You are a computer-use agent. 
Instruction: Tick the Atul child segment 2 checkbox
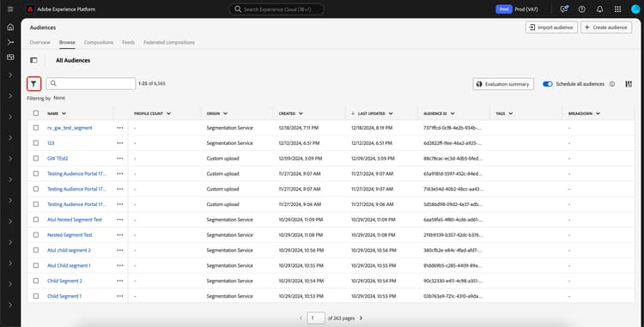click(x=36, y=250)
